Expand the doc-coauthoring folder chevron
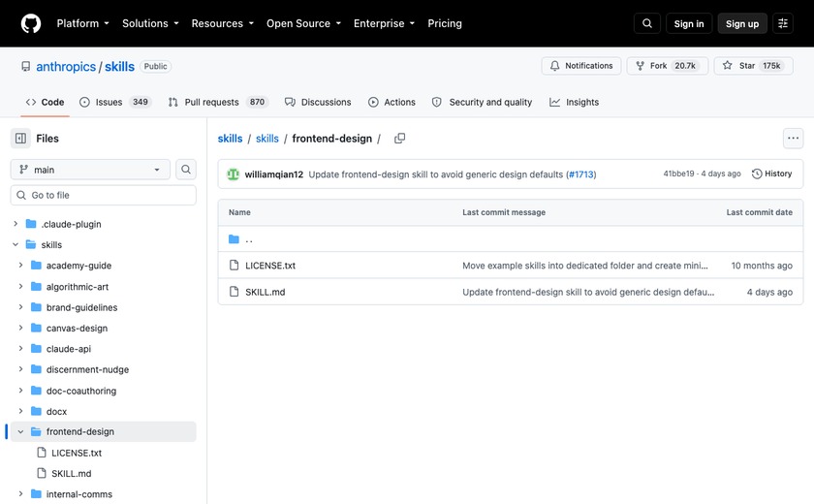Screen dimensions: 814x504 tap(20, 391)
